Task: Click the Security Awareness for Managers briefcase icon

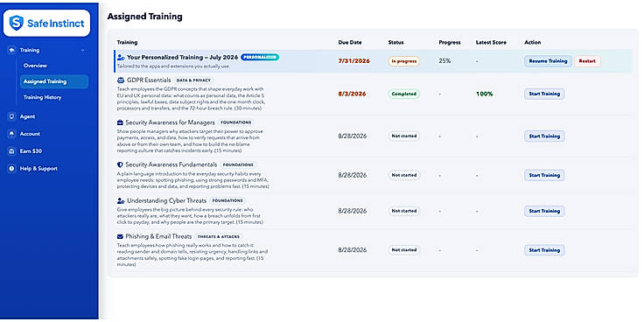Action: coord(120,122)
